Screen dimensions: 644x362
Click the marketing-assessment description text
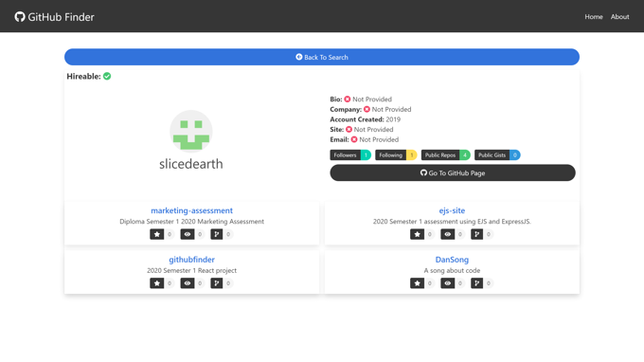[x=192, y=222]
